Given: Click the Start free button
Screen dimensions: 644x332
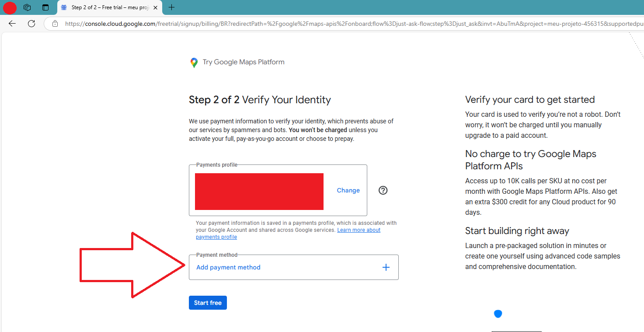Looking at the screenshot, I should click(x=208, y=302).
